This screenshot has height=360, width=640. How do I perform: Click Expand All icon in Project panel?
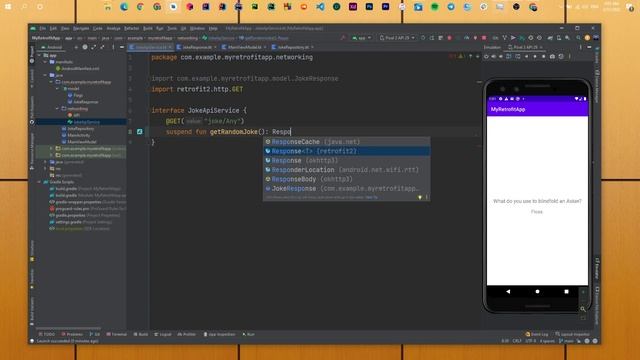pos(93,47)
